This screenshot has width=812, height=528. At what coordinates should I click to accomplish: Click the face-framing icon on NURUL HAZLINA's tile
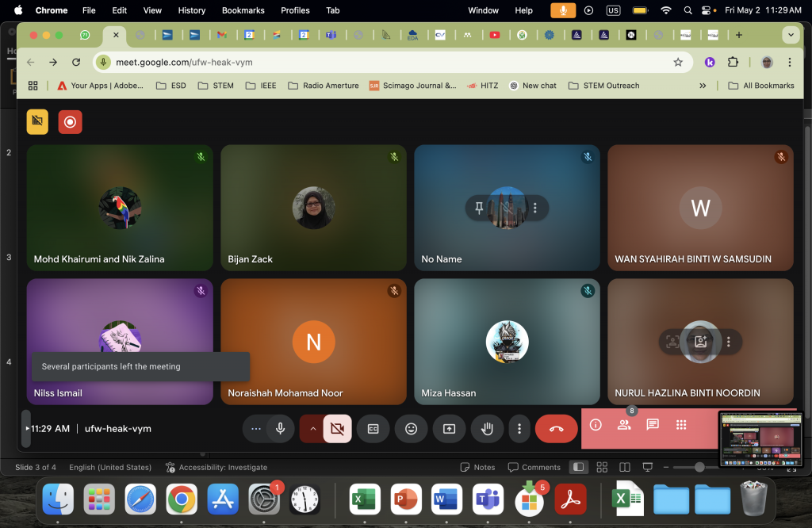672,342
